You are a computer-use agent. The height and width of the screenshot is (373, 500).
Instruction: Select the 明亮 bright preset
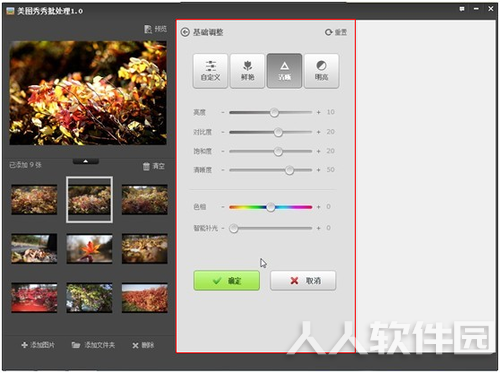tap(321, 71)
